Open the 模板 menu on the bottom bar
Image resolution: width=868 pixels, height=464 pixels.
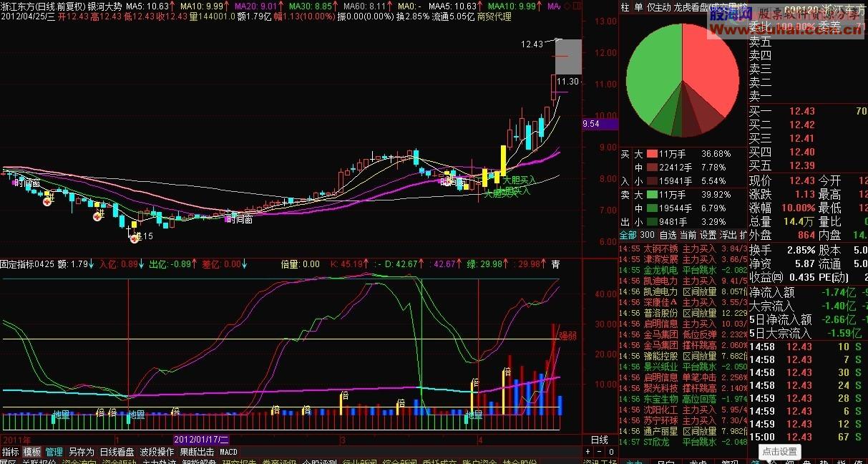[32, 452]
